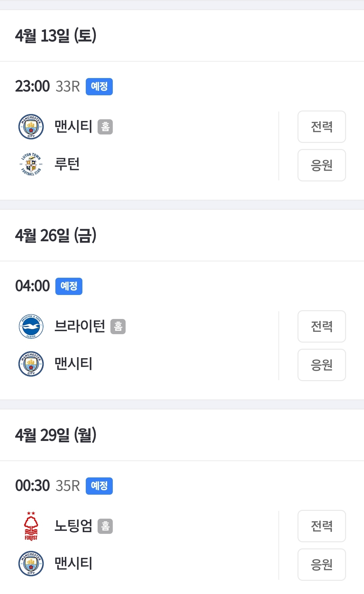Tap the Nottingham Forest crest
The width and height of the screenshot is (364, 594).
(31, 526)
